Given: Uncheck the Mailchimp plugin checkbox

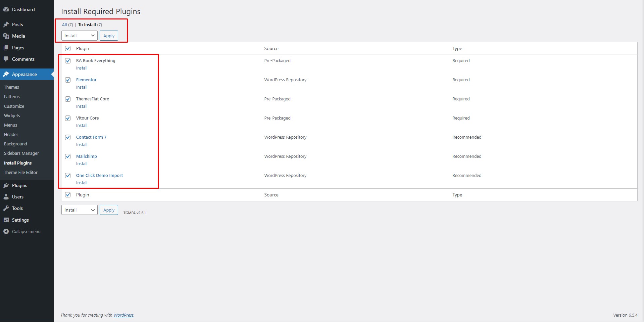Looking at the screenshot, I should click(x=68, y=156).
